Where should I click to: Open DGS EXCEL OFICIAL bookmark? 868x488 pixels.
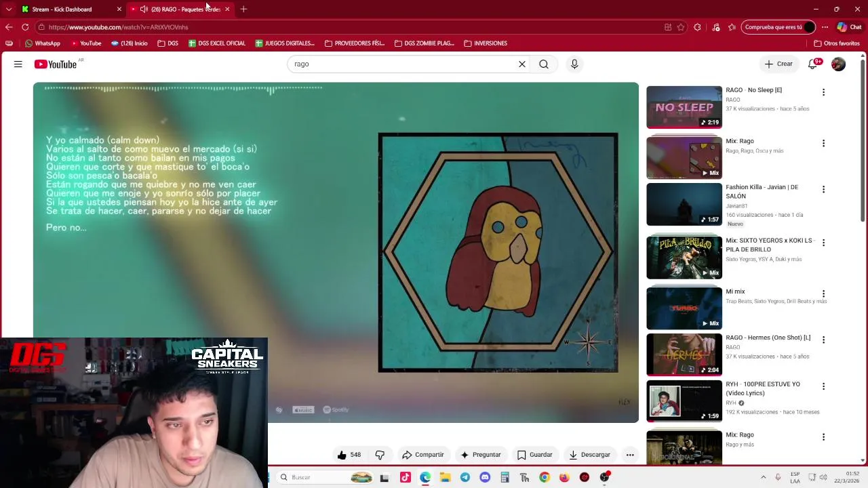[216, 43]
